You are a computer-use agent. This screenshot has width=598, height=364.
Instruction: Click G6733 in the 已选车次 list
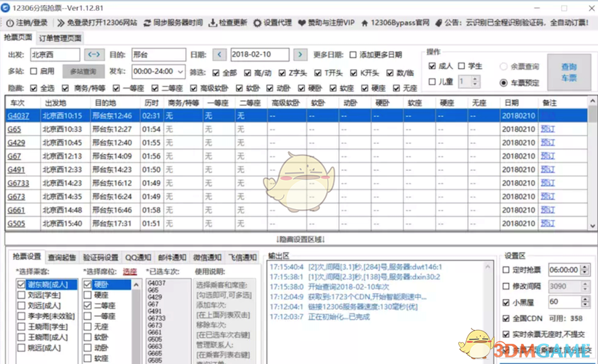point(156,318)
